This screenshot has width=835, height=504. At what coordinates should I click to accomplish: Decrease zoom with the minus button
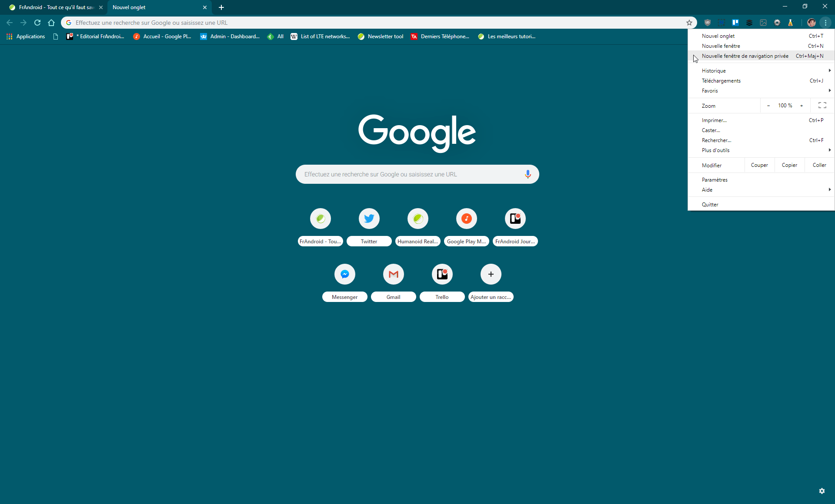point(768,106)
